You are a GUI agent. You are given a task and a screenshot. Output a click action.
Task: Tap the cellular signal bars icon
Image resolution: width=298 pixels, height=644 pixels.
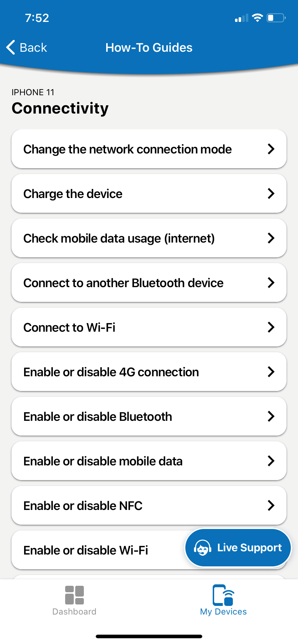coord(241,18)
